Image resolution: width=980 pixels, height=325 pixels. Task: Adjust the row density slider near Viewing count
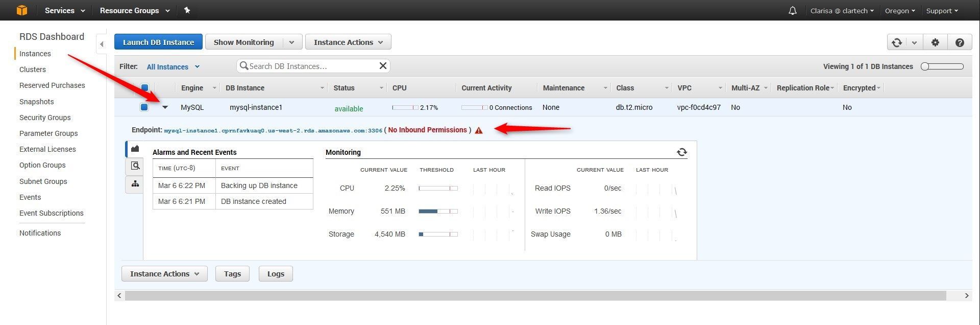(943, 66)
